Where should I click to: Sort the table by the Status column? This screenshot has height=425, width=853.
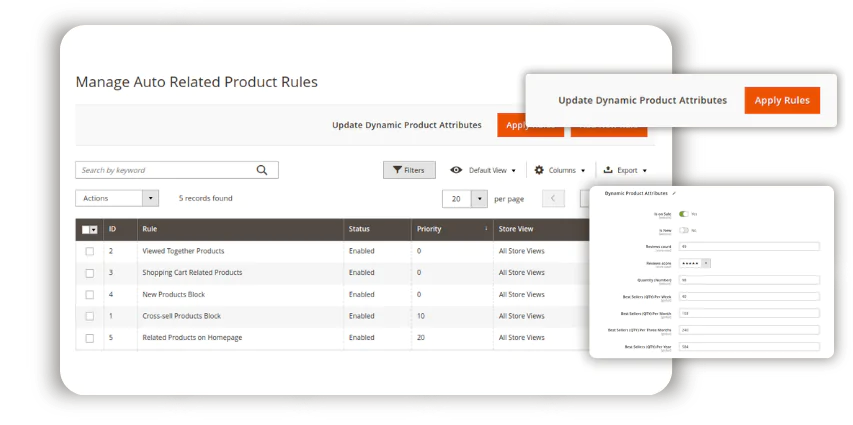(x=378, y=230)
